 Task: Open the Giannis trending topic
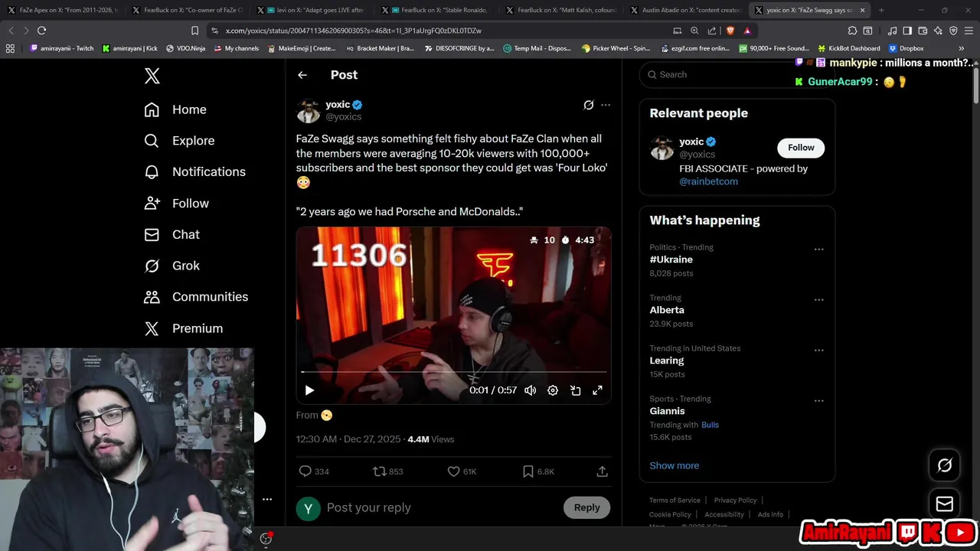tap(668, 411)
